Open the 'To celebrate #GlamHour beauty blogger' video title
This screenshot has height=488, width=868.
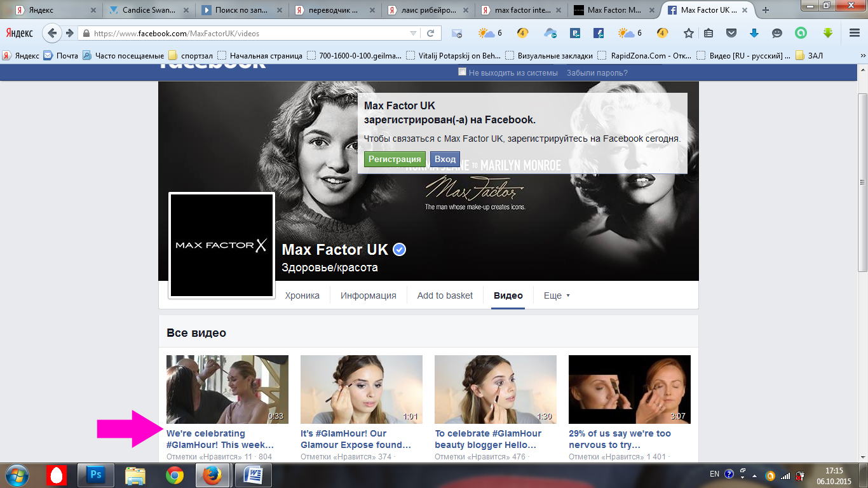(489, 439)
